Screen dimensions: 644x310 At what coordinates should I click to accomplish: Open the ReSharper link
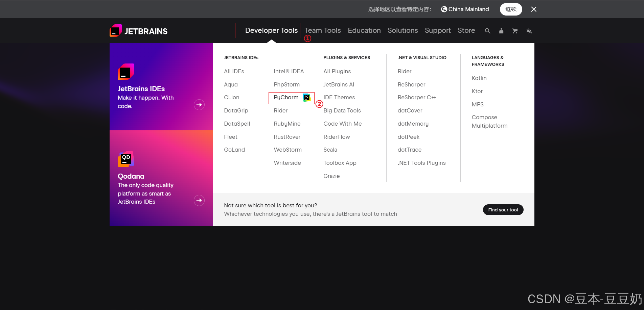pyautogui.click(x=412, y=84)
